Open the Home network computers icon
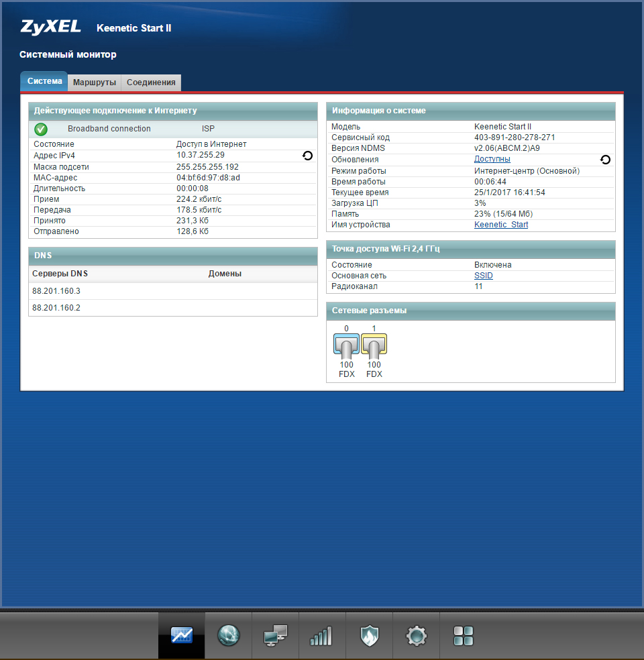 pyautogui.click(x=275, y=635)
